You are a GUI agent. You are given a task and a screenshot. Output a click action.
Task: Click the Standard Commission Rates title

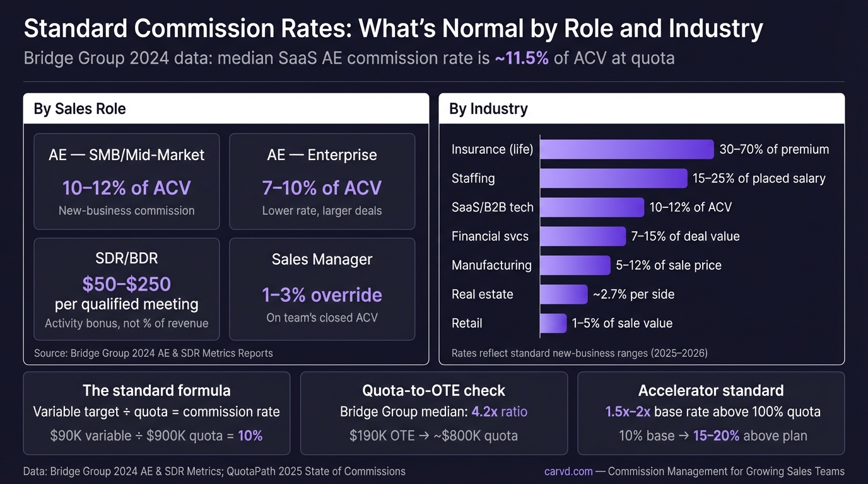coord(393,29)
